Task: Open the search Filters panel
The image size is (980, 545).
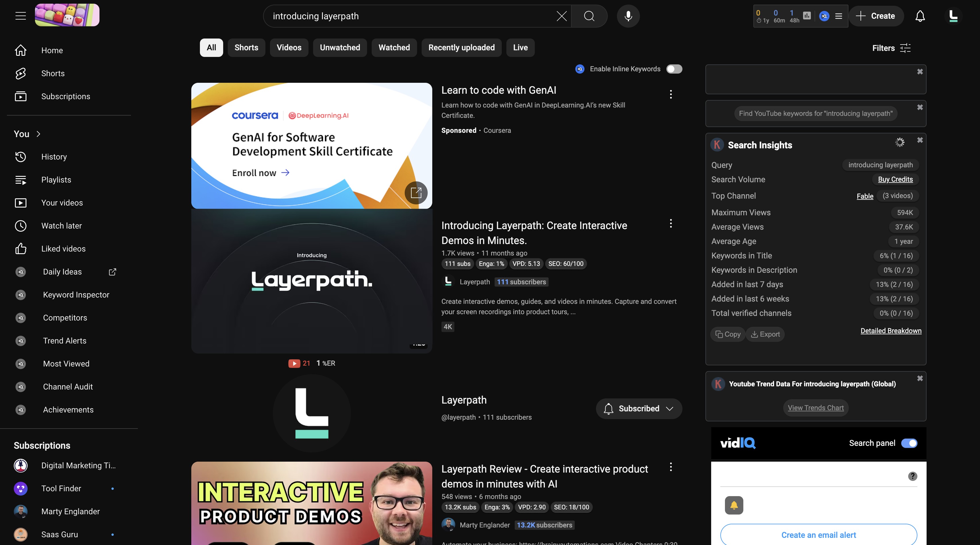Action: point(891,48)
